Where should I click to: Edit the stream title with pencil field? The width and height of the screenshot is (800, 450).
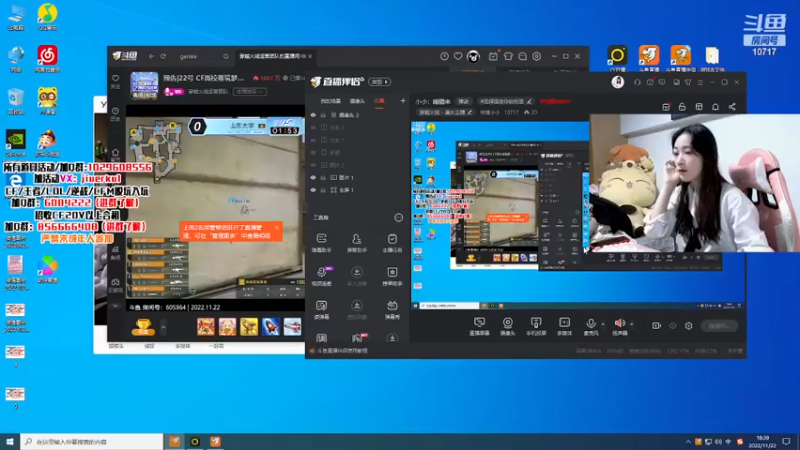506,102
